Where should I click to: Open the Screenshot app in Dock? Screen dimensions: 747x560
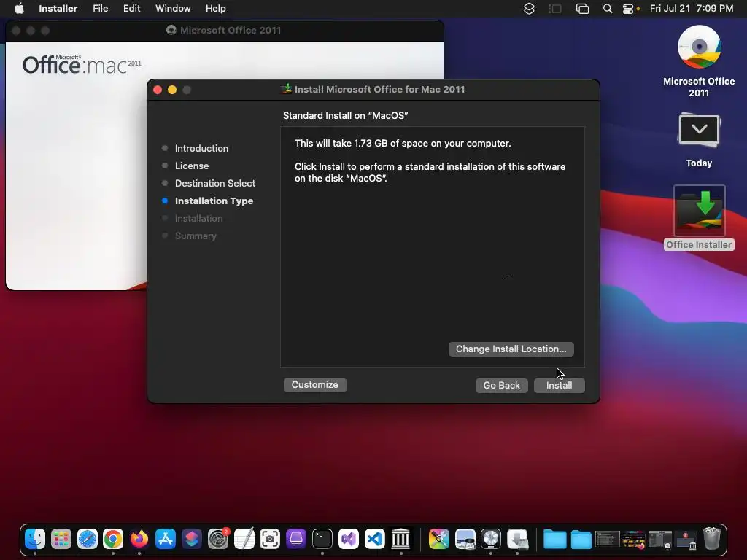point(270,539)
